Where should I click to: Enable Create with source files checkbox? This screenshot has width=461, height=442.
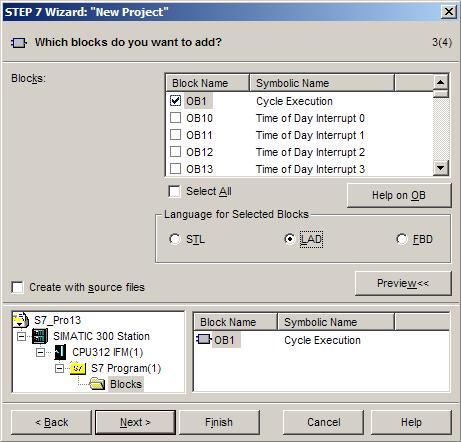pyautogui.click(x=17, y=287)
